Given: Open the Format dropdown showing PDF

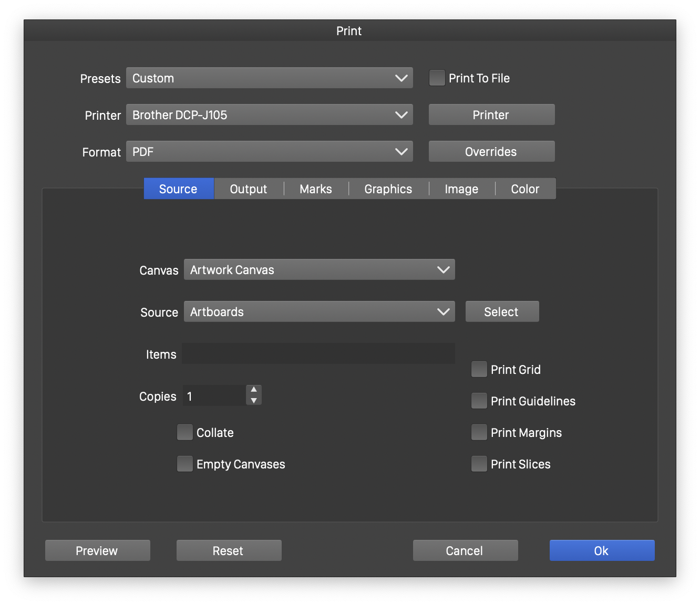Looking at the screenshot, I should point(269,152).
